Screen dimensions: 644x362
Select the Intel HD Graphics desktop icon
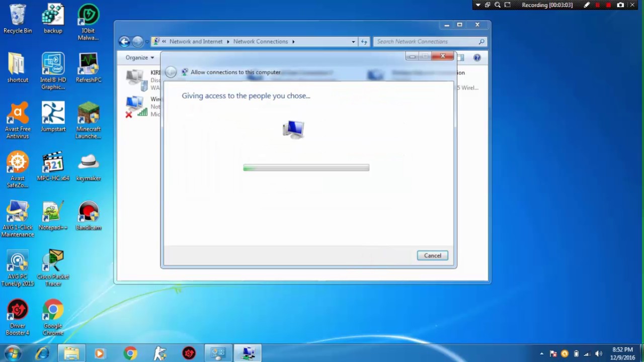pyautogui.click(x=53, y=71)
